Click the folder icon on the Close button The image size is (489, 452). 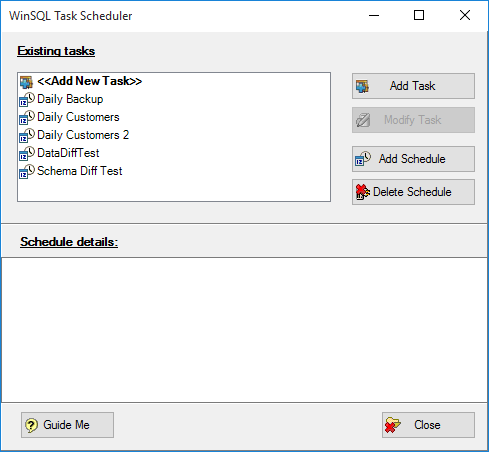point(393,425)
